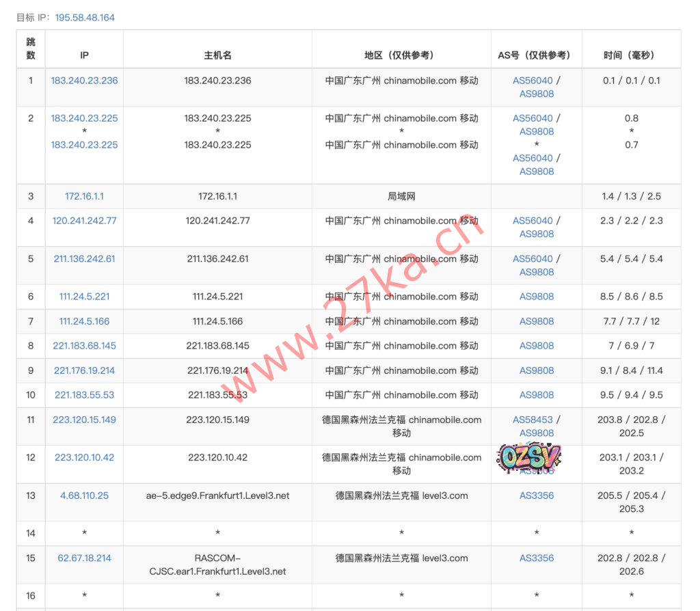
Task: Click blue IP link 223.120.15.149
Action: coord(84,420)
